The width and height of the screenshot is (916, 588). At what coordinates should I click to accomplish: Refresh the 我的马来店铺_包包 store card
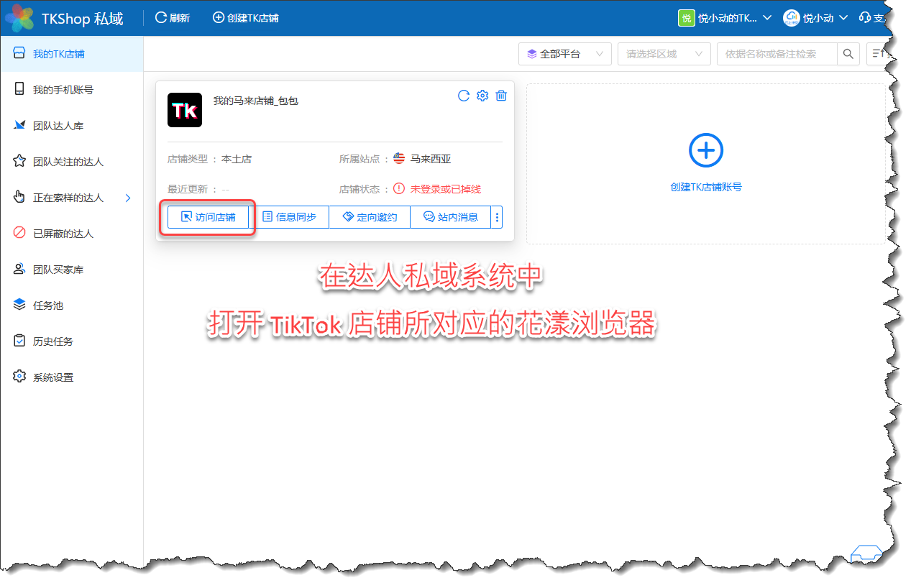pyautogui.click(x=464, y=96)
